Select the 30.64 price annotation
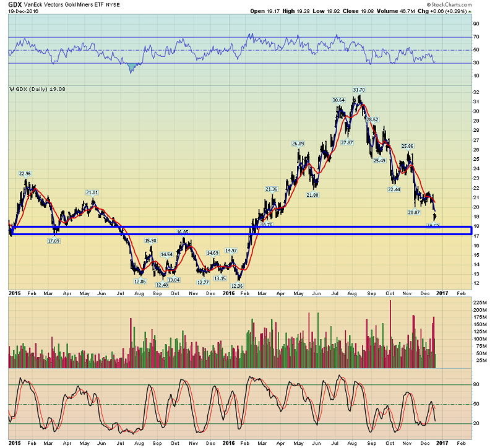 [x=338, y=100]
